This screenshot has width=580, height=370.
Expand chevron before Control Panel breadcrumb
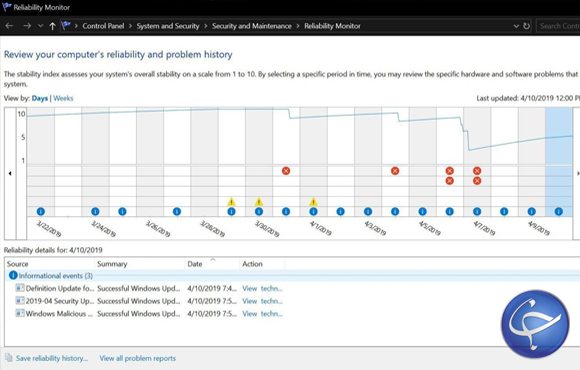click(x=76, y=26)
